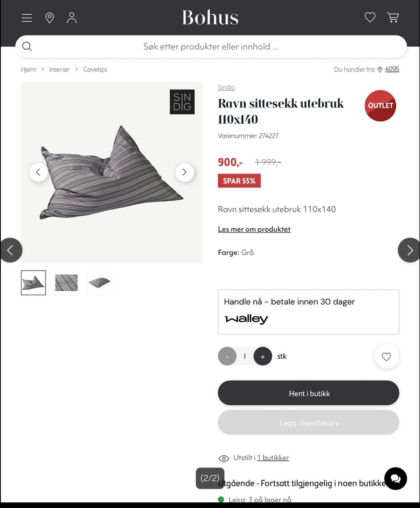Open Les mer om produktet link
The image size is (420, 508).
point(254,229)
